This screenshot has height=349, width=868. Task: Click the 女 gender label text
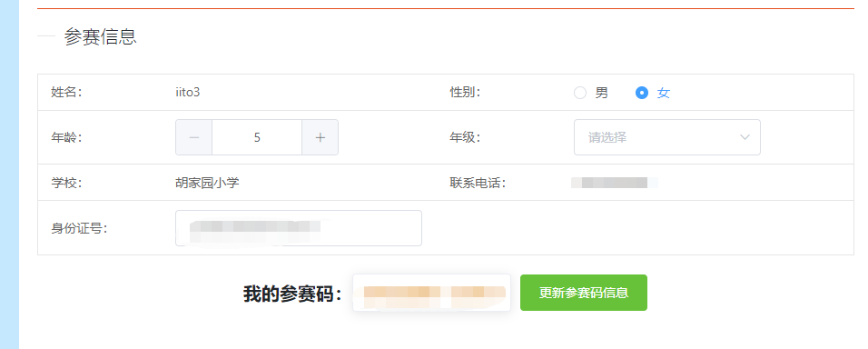tap(663, 93)
